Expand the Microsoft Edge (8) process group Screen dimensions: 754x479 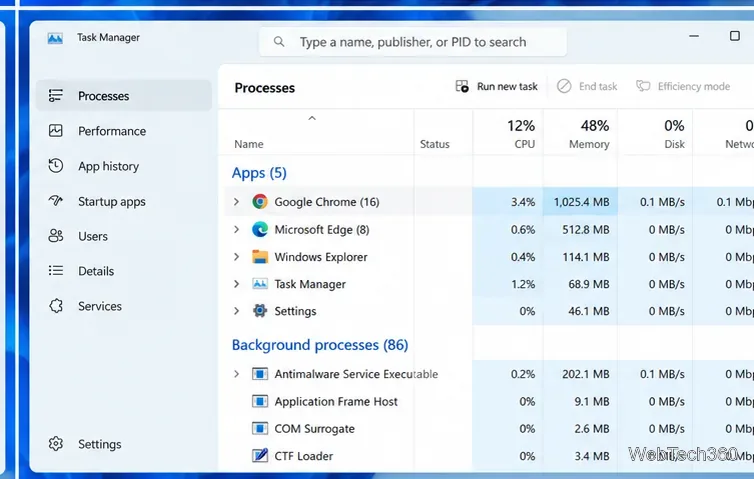click(x=236, y=229)
